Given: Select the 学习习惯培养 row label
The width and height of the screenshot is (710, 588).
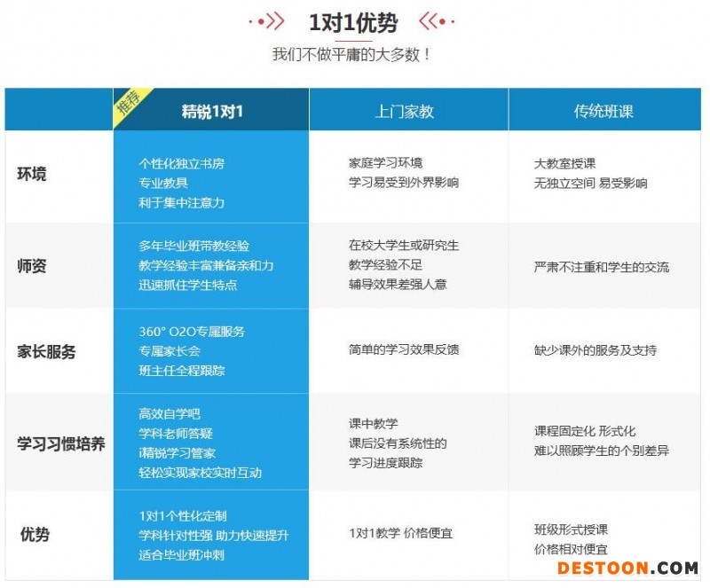Looking at the screenshot, I should coord(60,443).
